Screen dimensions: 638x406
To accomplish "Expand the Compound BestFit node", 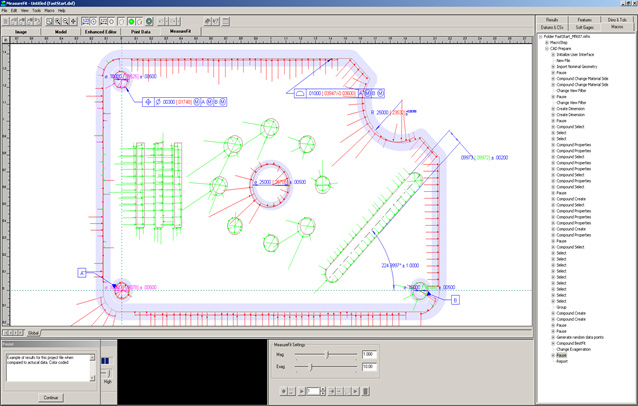I will 553,343.
